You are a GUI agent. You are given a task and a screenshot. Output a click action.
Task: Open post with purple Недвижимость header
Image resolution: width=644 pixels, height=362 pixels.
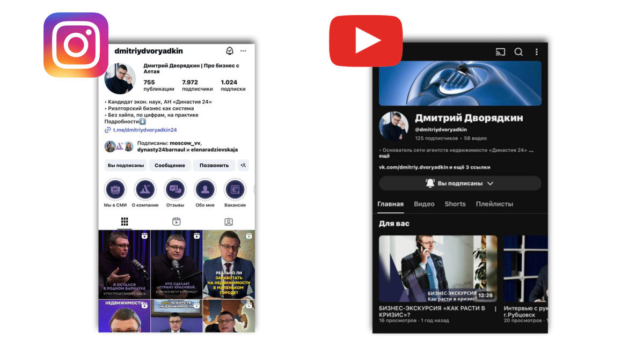(x=125, y=316)
